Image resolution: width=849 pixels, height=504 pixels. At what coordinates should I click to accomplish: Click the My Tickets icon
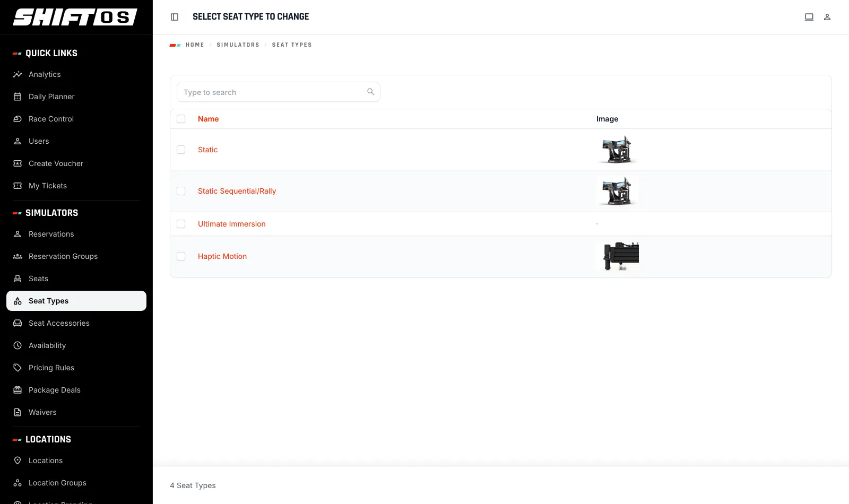(18, 186)
